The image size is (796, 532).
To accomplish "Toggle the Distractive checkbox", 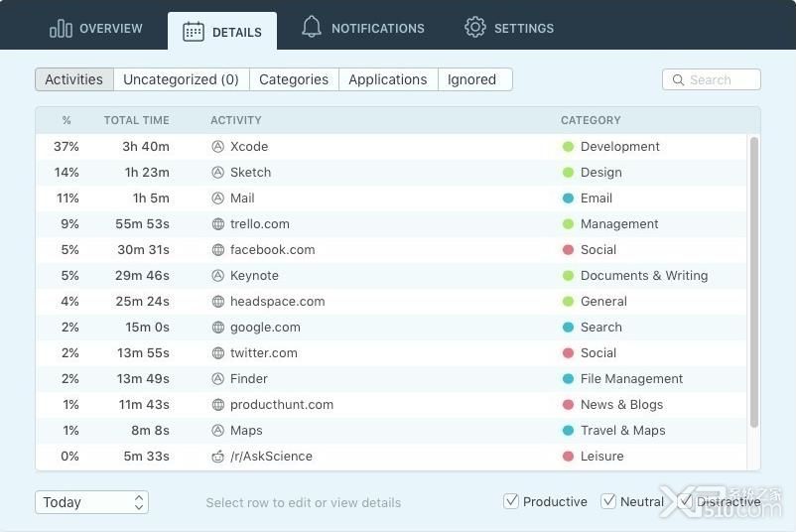I will tap(685, 501).
